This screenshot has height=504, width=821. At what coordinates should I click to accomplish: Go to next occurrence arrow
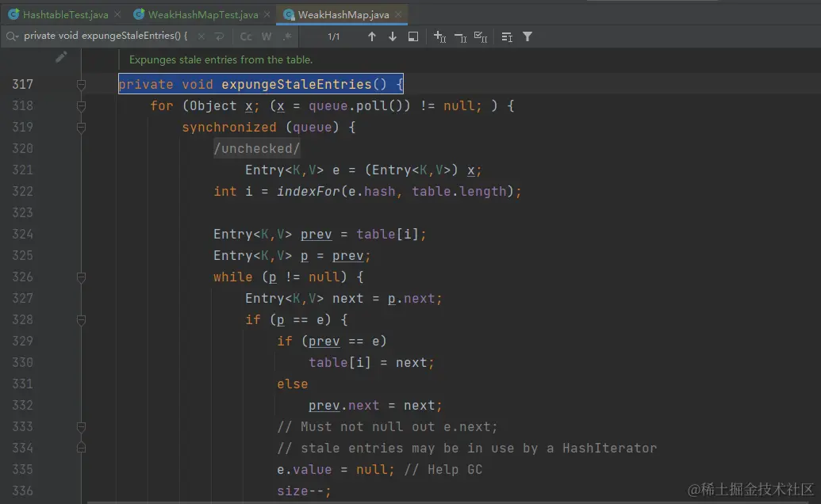coord(392,36)
